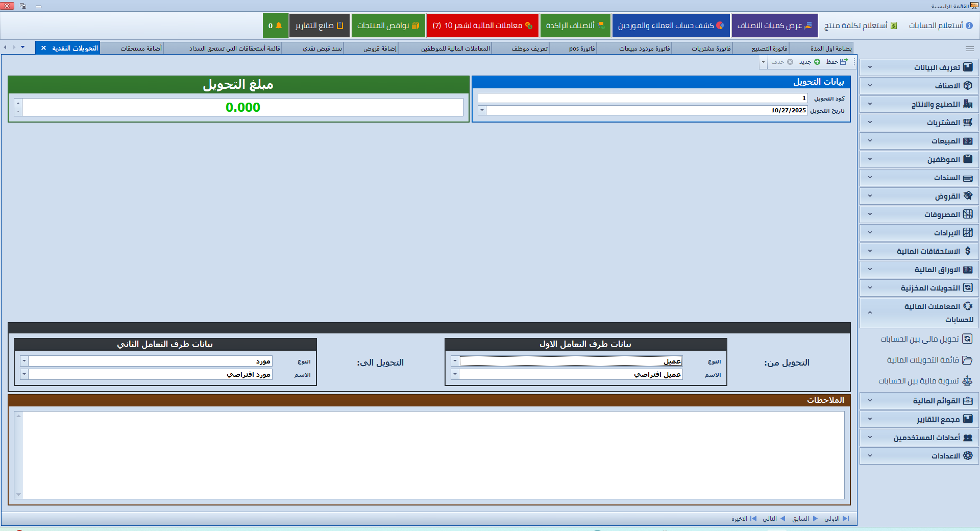Open first party name (عميل افتراضى) dropdown
This screenshot has height=531, width=980.
455,374
